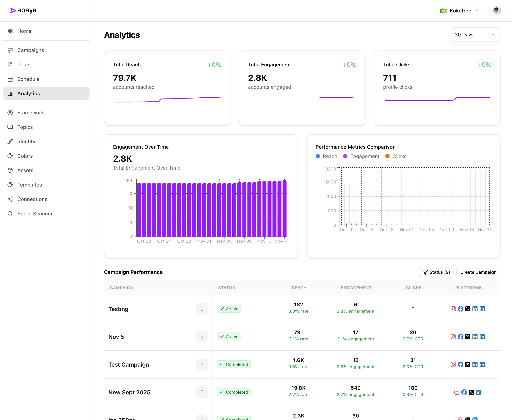
Task: Open the Status filter button
Action: [436, 272]
